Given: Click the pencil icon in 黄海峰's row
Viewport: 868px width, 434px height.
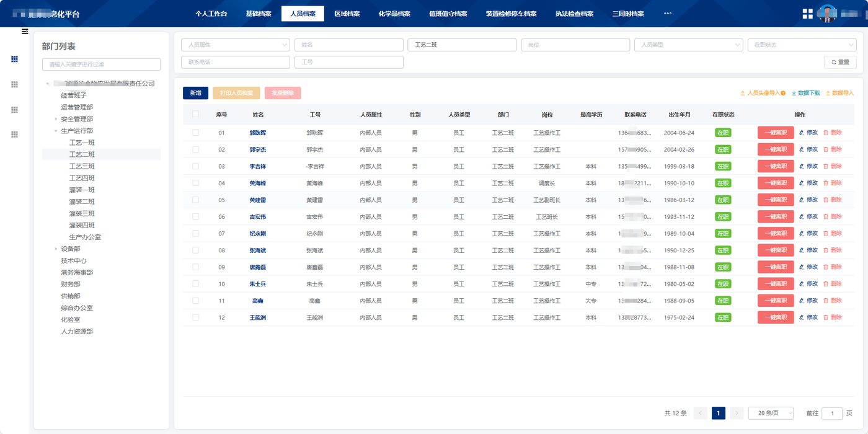Looking at the screenshot, I should click(801, 183).
